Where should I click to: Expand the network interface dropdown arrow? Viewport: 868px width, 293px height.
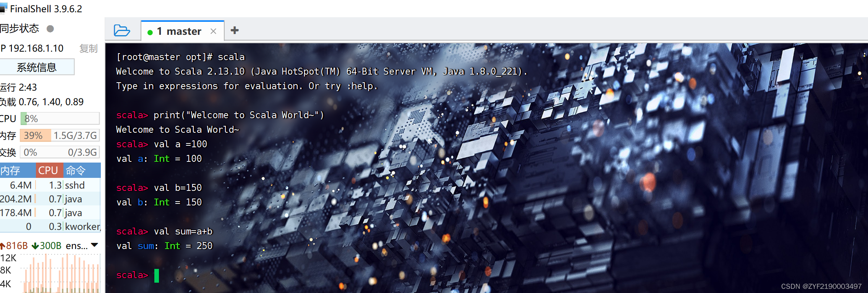tap(95, 245)
